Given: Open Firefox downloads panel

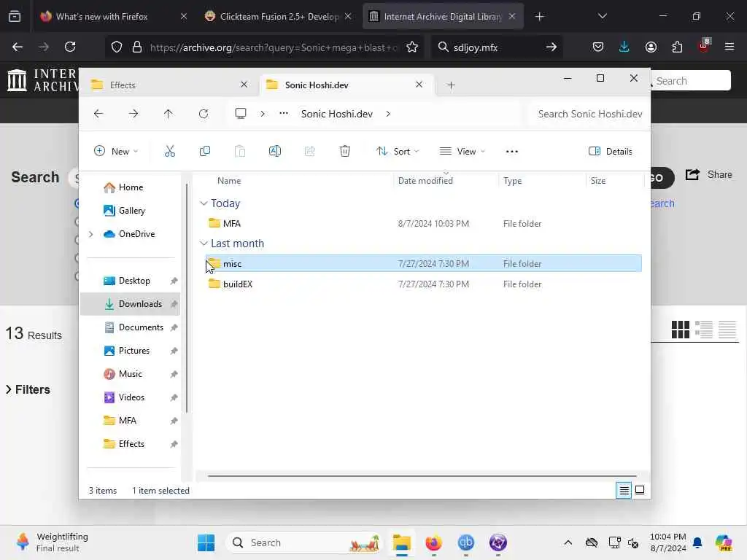Looking at the screenshot, I should 624,47.
